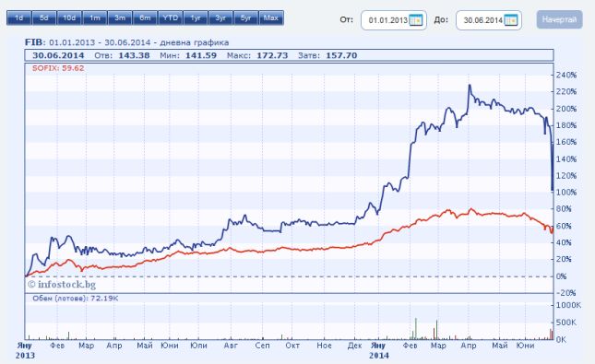Click the 1000K volume axis label
Image resolution: width=595 pixels, height=364 pixels.
(x=568, y=305)
